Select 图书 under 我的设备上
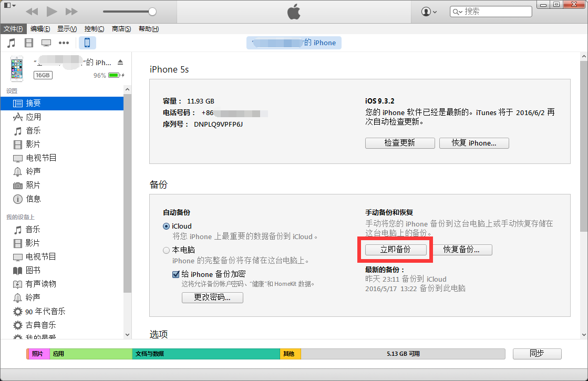The height and width of the screenshot is (381, 588). (62, 270)
